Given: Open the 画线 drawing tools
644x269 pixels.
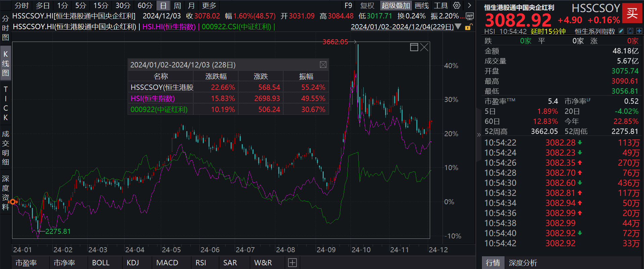Looking at the screenshot, I should pyautogui.click(x=422, y=5).
